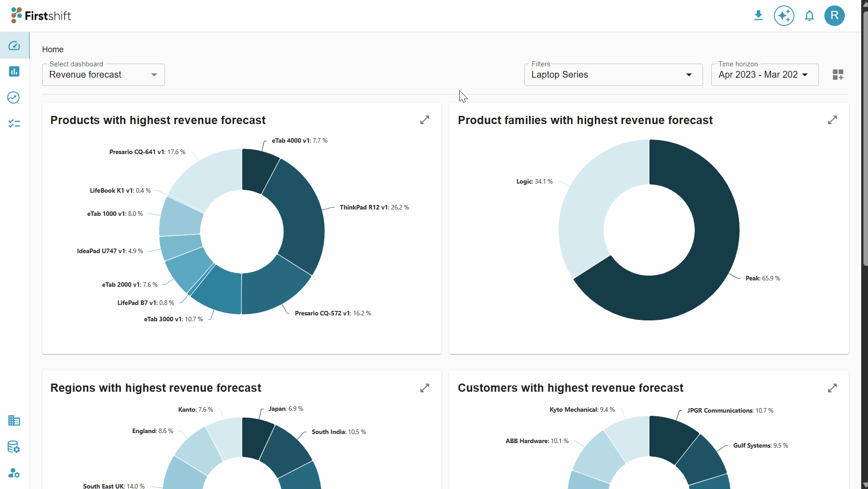Screen dimensions: 868x489
Task: Open the data grid table sidebar icon
Action: coord(14,420)
